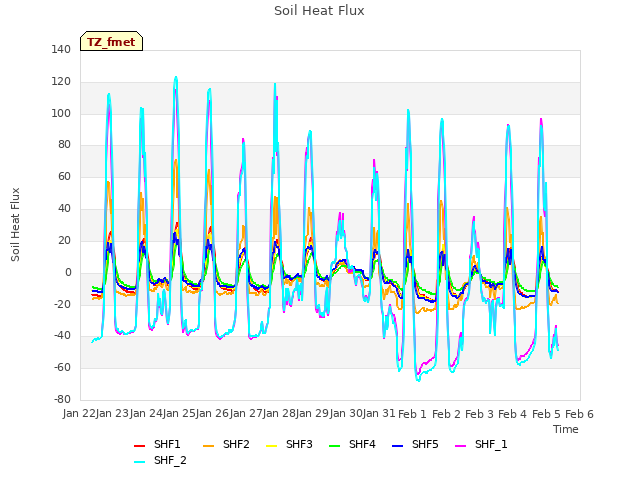Image resolution: width=640 pixels, height=480 pixels.
Task: Click the Feb 6 x-axis tick label
Action: pyautogui.click(x=579, y=414)
